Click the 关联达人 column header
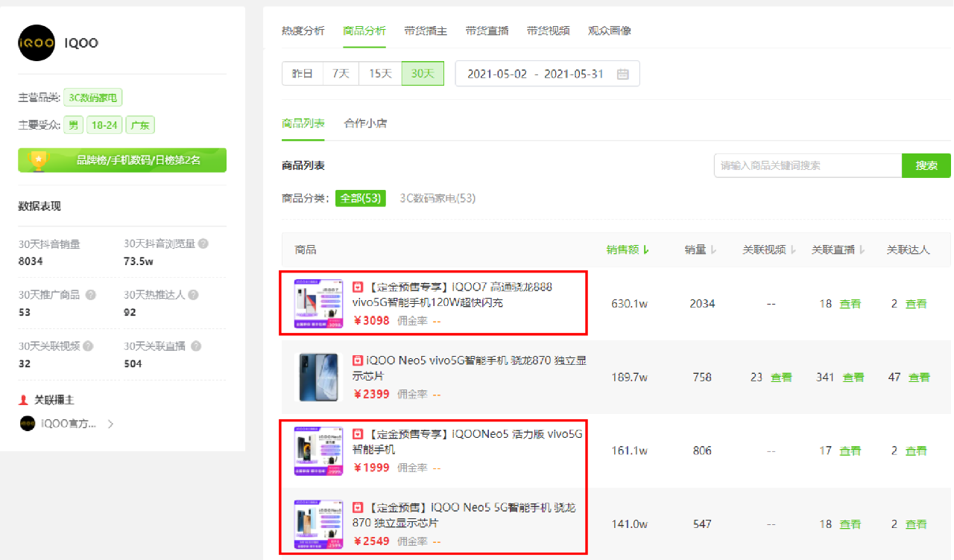Image resolution: width=954 pixels, height=560 pixels. pyautogui.click(x=908, y=250)
